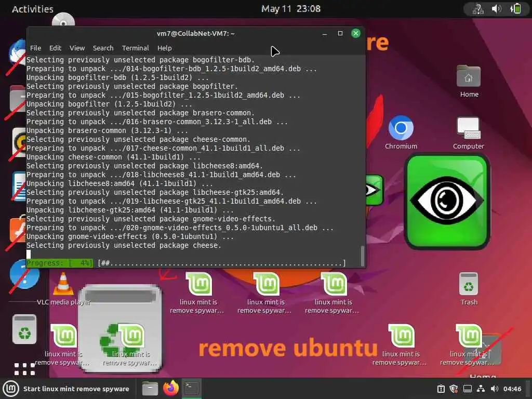The width and height of the screenshot is (532, 399).
Task: Launch Chromium from the desktop
Action: [401, 132]
